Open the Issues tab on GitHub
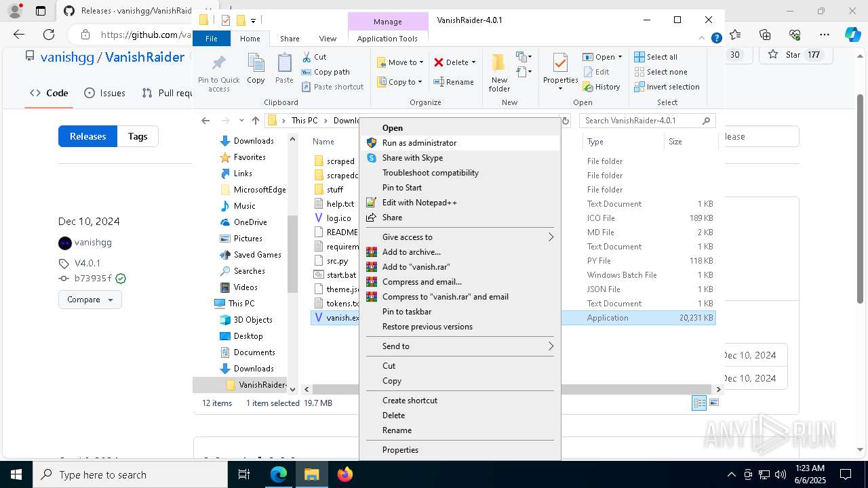The height and width of the screenshot is (488, 868). pyautogui.click(x=104, y=93)
